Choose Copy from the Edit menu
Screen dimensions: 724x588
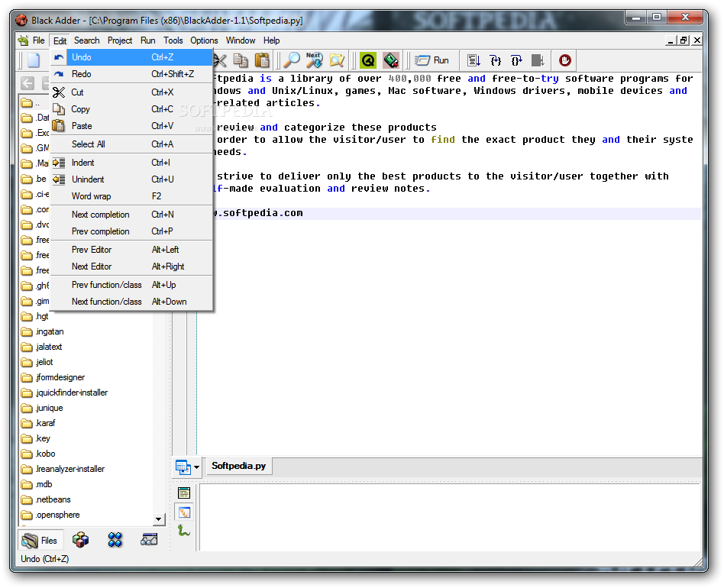(131, 109)
